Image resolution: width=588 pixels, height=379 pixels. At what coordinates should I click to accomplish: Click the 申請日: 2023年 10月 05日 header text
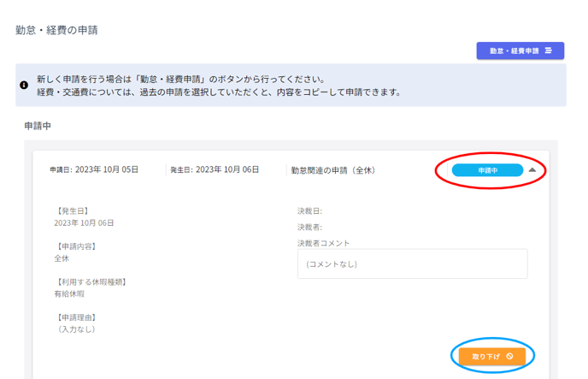(x=94, y=170)
